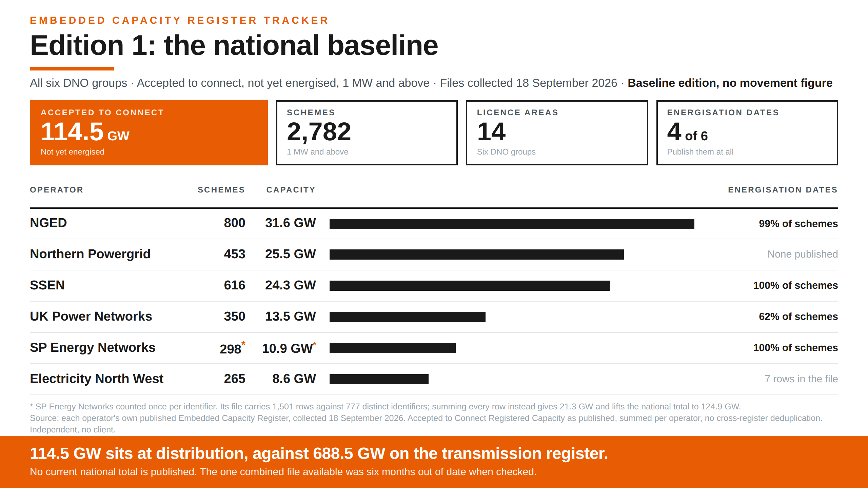Image resolution: width=868 pixels, height=488 pixels.
Task: Click the SP Energy Networks asterisk footnote
Action: point(385,407)
